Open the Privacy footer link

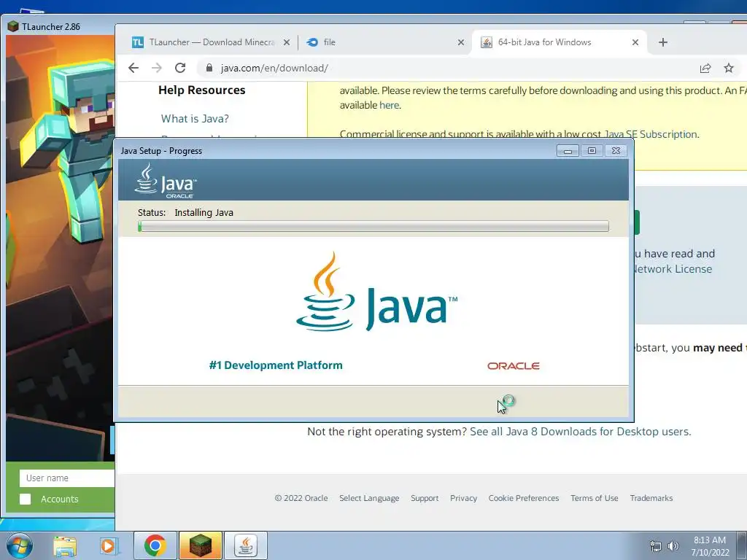tap(463, 498)
